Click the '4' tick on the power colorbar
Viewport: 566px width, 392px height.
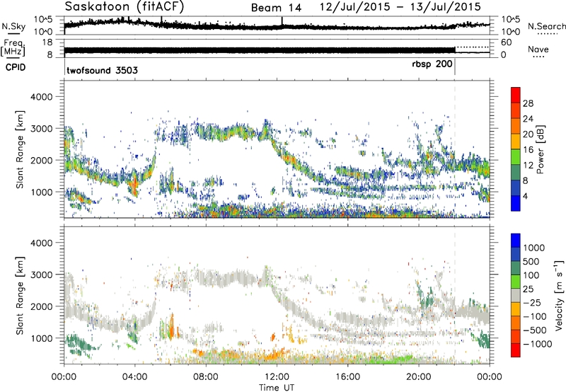[525, 196]
